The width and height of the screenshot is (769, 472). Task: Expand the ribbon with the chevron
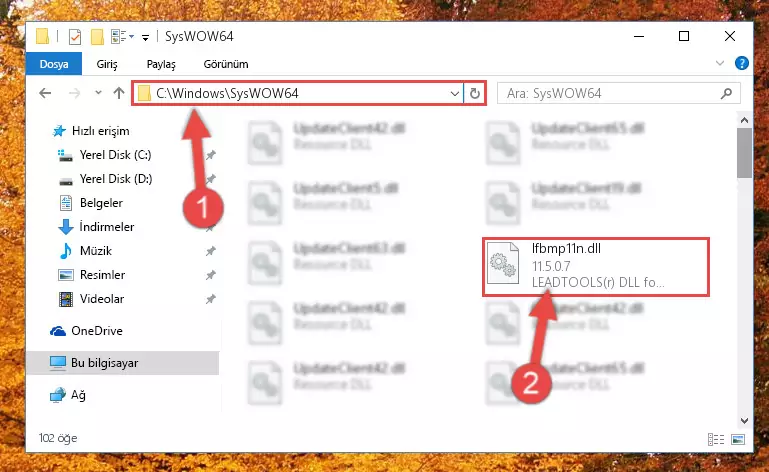click(720, 63)
